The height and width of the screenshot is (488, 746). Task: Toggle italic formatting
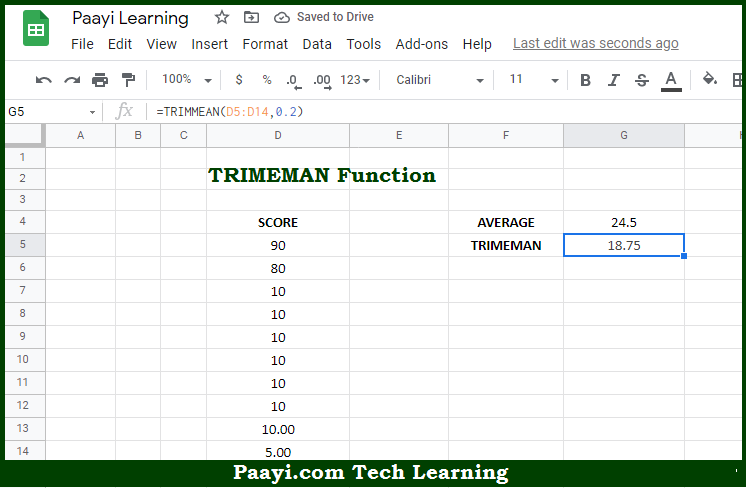tap(614, 80)
